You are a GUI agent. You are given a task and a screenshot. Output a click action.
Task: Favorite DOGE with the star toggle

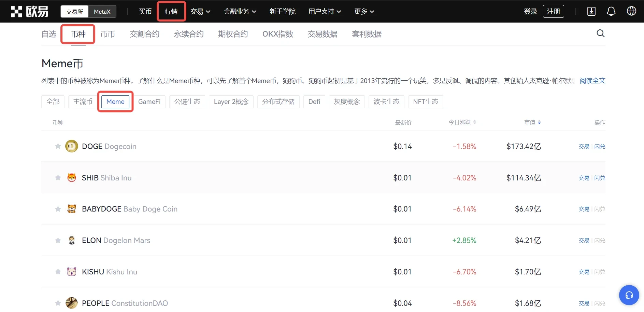(x=58, y=146)
